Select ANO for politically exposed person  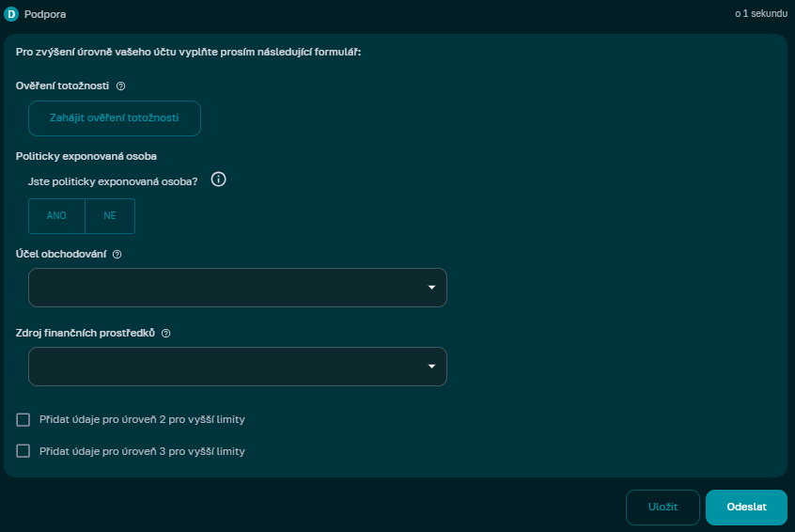(x=56, y=215)
